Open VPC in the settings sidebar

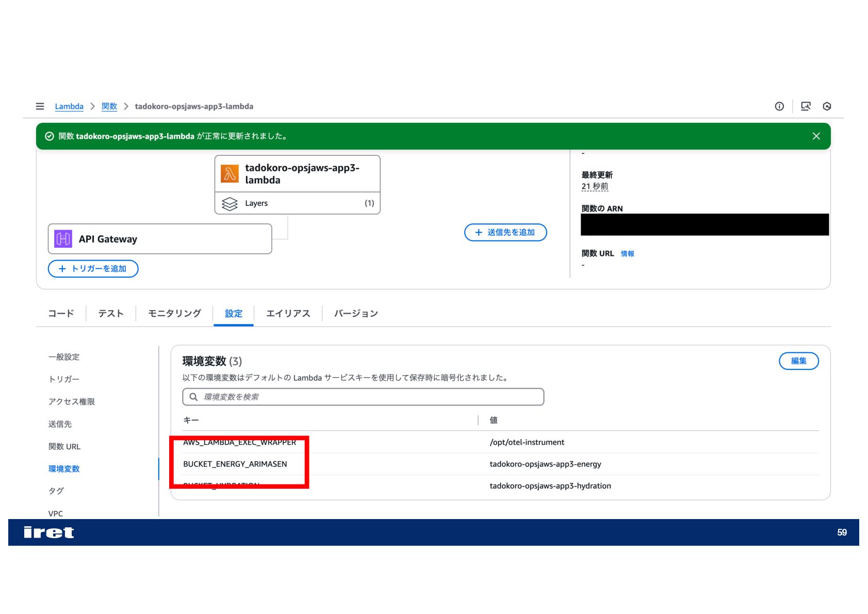pos(56,513)
